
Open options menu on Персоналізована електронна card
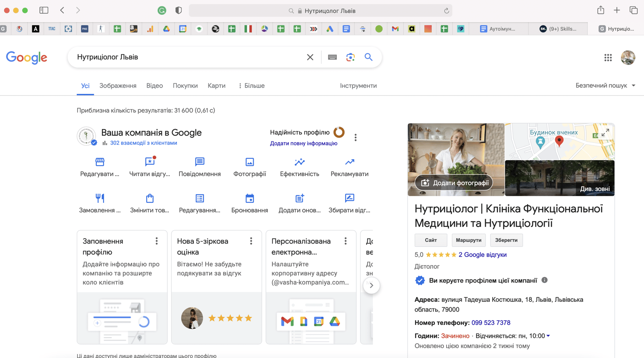(x=345, y=241)
